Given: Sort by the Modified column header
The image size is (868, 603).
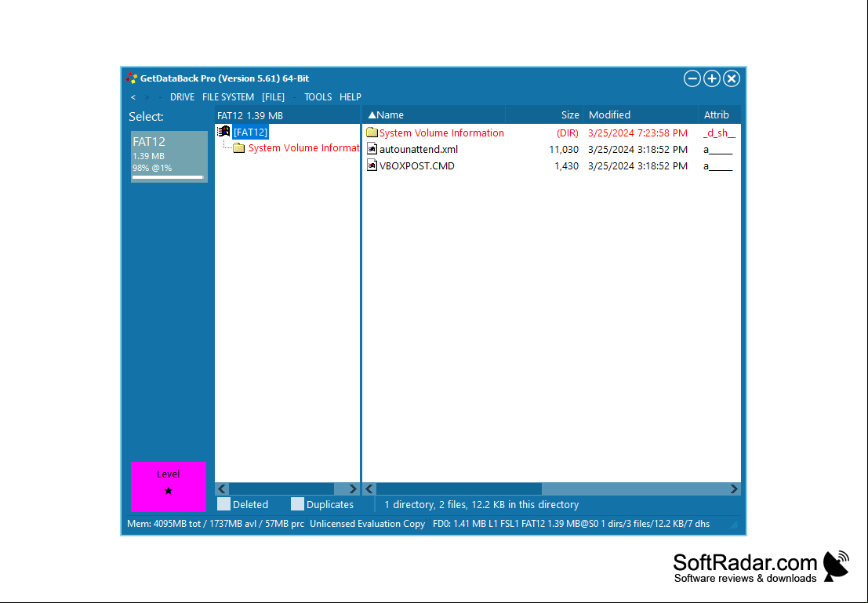Looking at the screenshot, I should [641, 114].
